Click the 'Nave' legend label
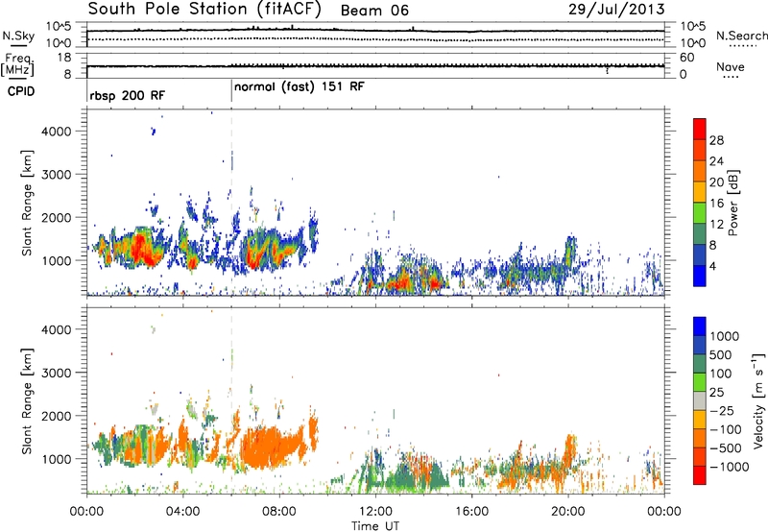The height and width of the screenshot is (532, 768). tap(731, 66)
